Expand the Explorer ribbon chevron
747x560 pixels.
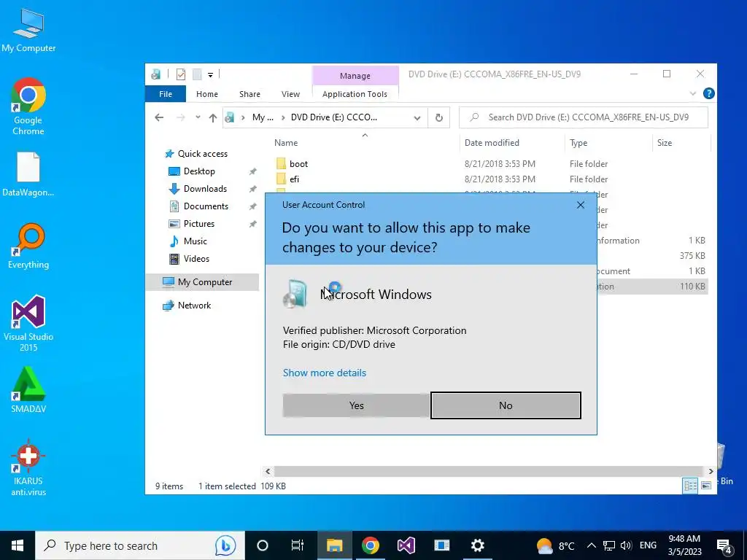[693, 94]
